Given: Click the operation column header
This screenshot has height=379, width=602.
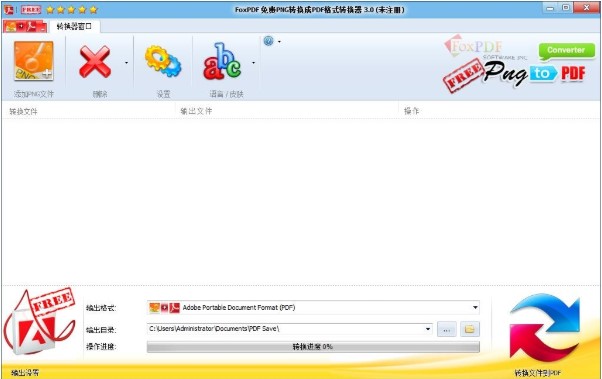Looking at the screenshot, I should [x=412, y=111].
